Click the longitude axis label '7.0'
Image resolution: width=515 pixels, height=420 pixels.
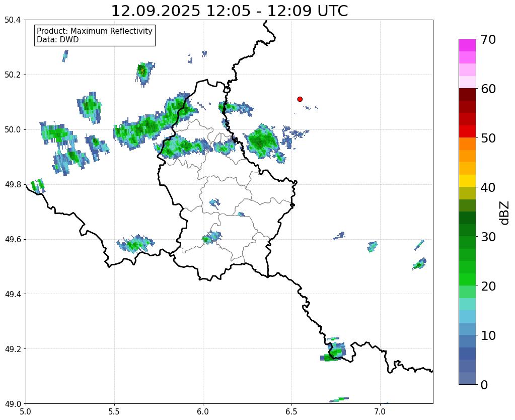tap(380, 411)
